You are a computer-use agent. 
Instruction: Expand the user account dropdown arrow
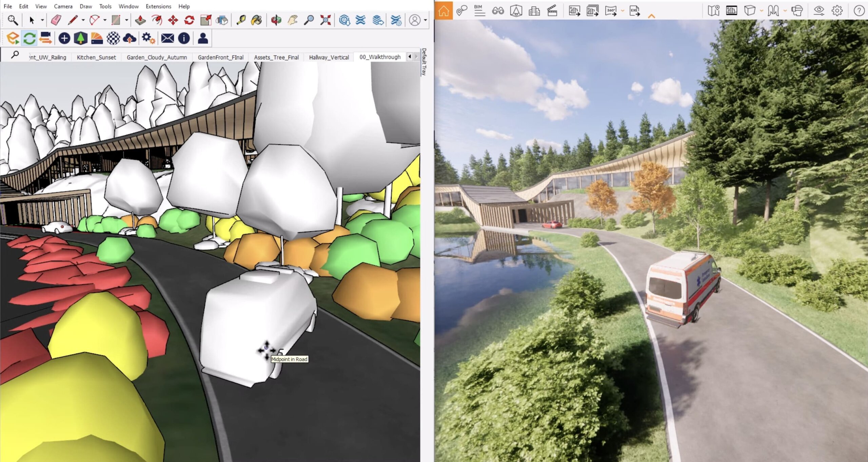pos(425,20)
